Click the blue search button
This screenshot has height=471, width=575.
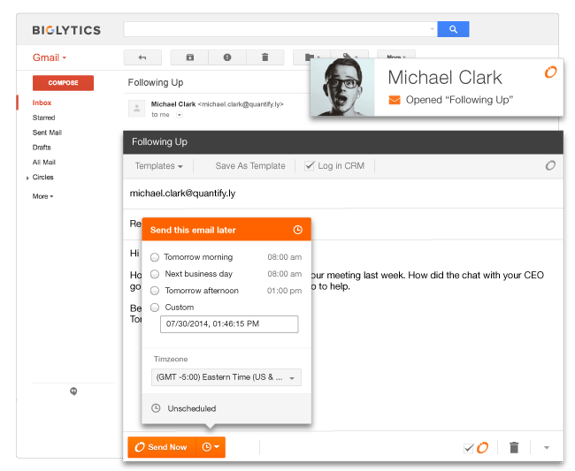click(453, 29)
